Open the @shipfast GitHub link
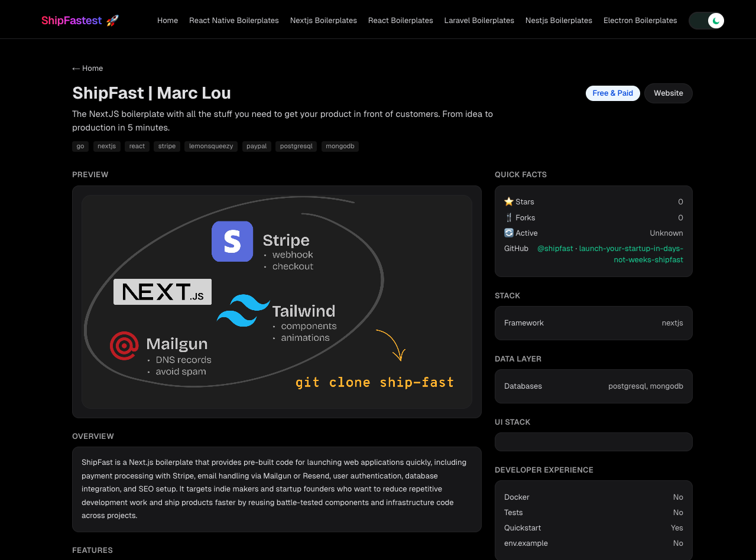Viewport: 756px width, 560px height. point(554,248)
